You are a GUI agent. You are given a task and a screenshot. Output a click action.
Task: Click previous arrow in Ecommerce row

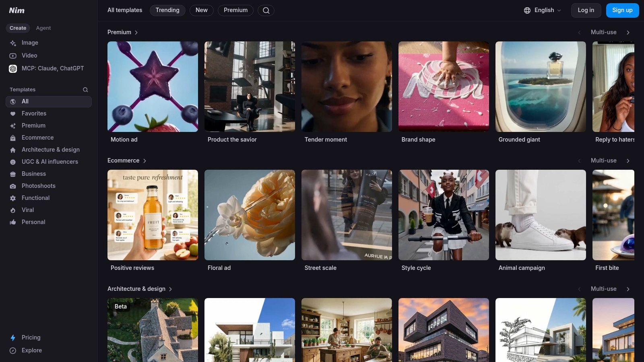(x=579, y=161)
